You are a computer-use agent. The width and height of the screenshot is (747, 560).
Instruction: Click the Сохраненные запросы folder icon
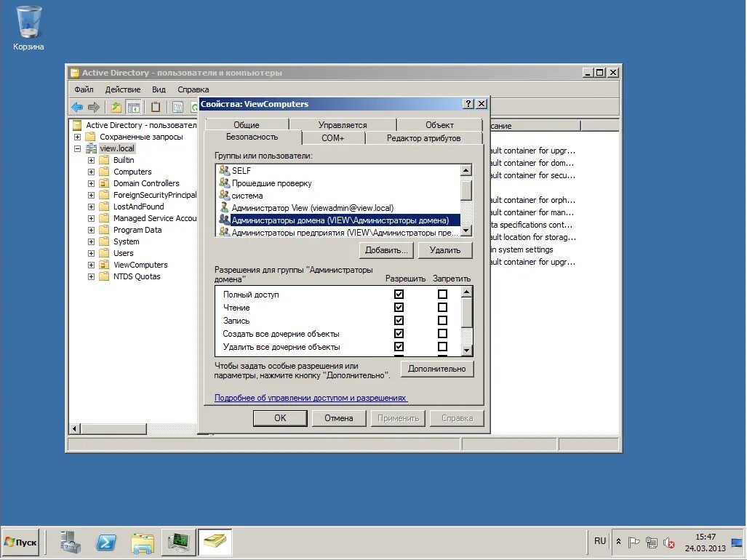[x=90, y=137]
